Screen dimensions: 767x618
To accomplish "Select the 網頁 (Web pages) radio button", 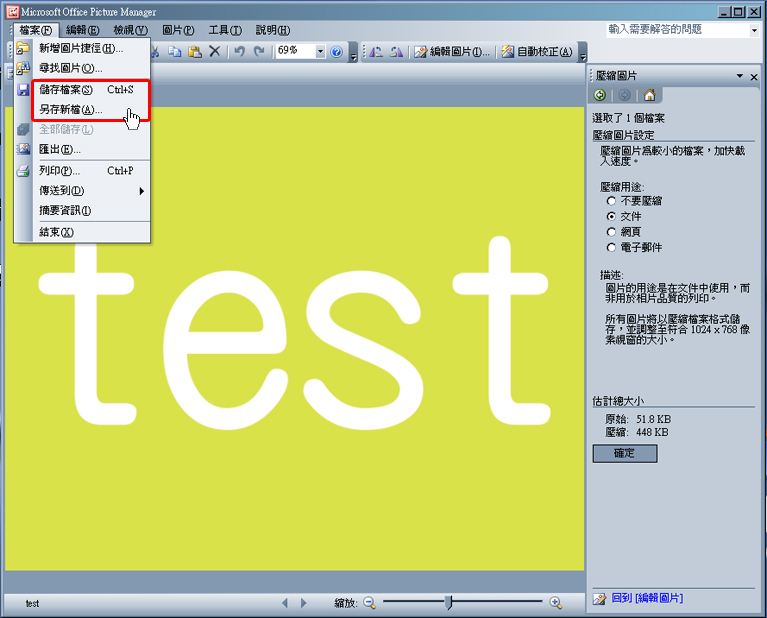I will tap(611, 231).
